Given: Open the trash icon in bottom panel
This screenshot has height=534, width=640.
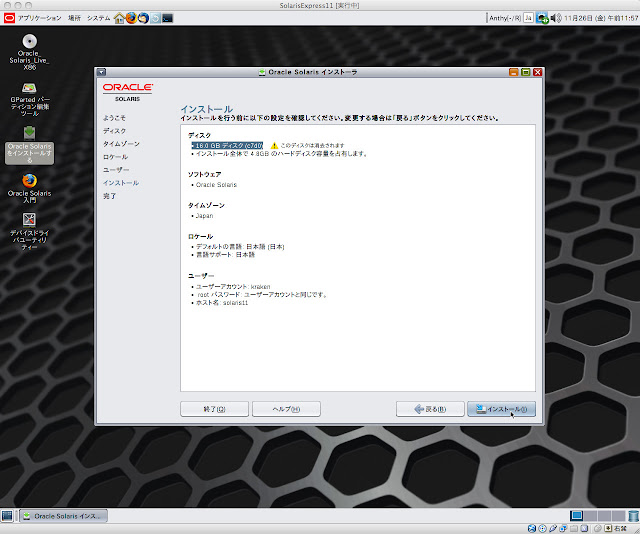Looking at the screenshot, I should pyautogui.click(x=633, y=516).
